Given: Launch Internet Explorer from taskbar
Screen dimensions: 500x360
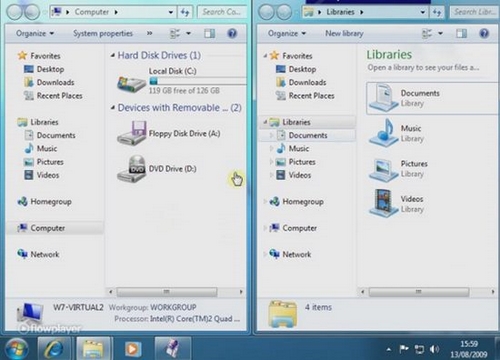Looking at the screenshot, I should tap(54, 348).
